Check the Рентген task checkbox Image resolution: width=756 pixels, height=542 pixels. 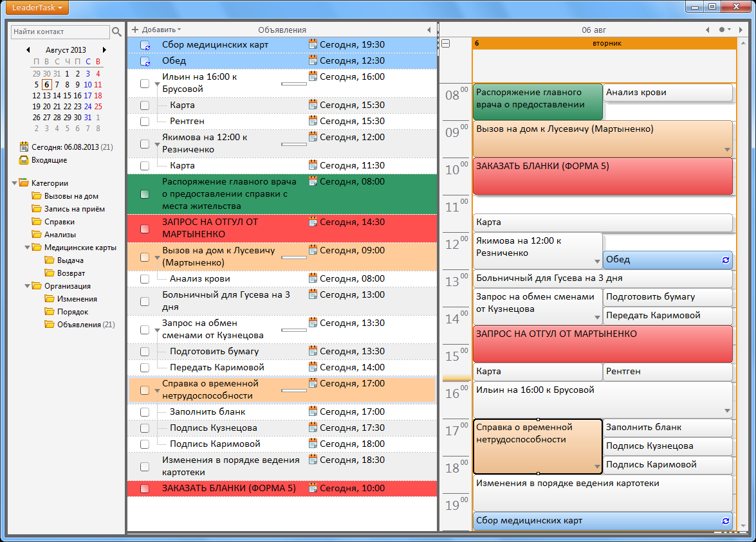click(x=145, y=122)
